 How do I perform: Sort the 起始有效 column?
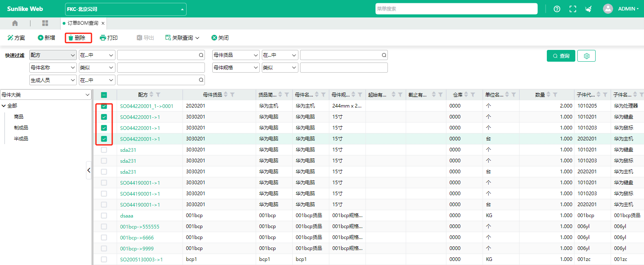[394, 95]
